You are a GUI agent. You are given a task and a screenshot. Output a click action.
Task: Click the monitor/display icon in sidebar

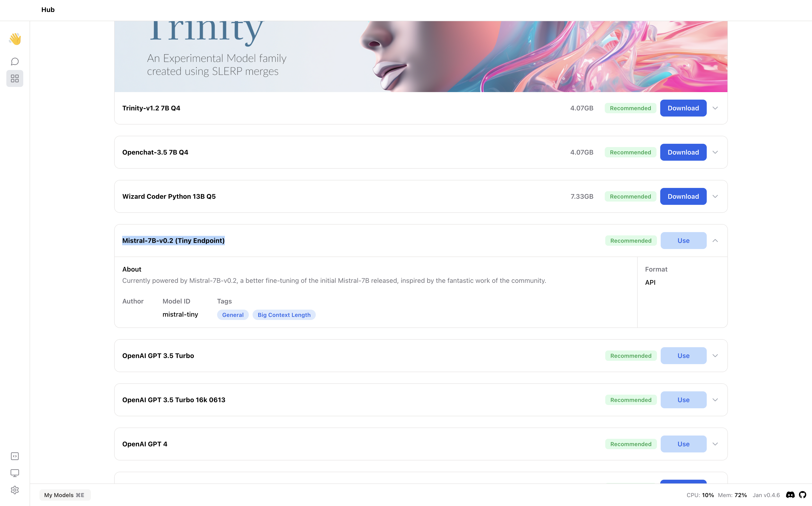15,473
